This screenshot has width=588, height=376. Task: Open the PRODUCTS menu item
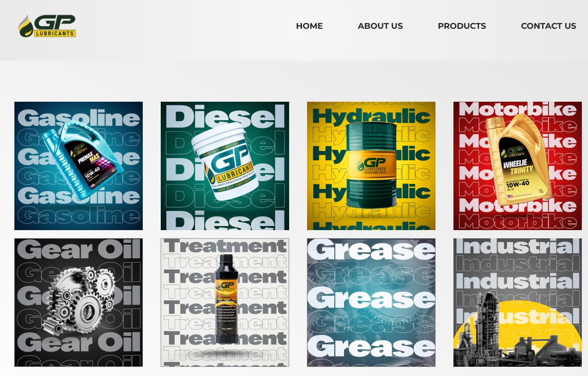(462, 26)
